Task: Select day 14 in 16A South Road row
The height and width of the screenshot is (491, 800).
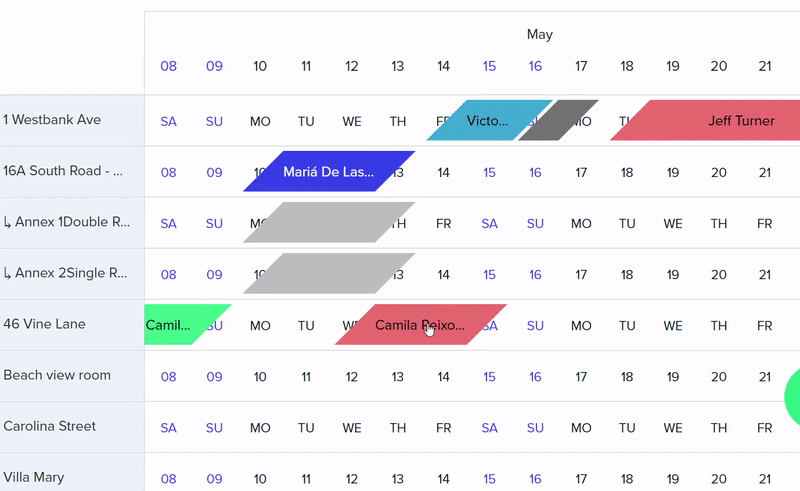Action: [443, 173]
